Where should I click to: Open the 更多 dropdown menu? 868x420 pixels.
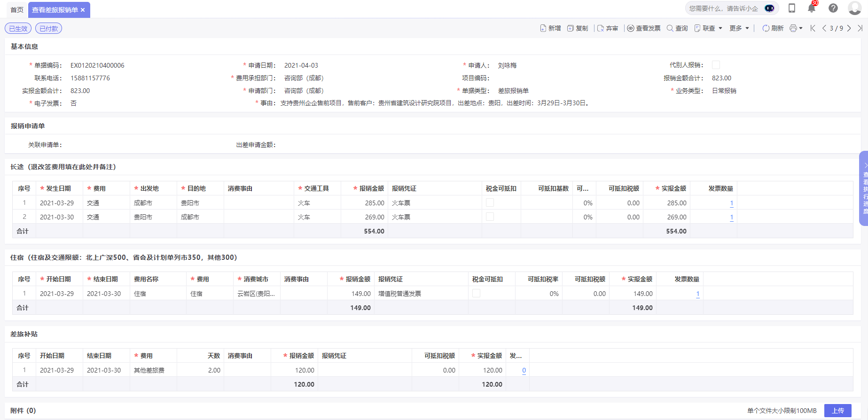[x=739, y=28]
